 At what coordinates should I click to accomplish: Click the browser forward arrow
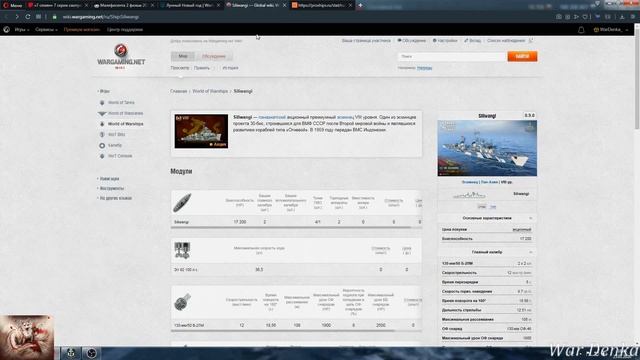click(17, 17)
